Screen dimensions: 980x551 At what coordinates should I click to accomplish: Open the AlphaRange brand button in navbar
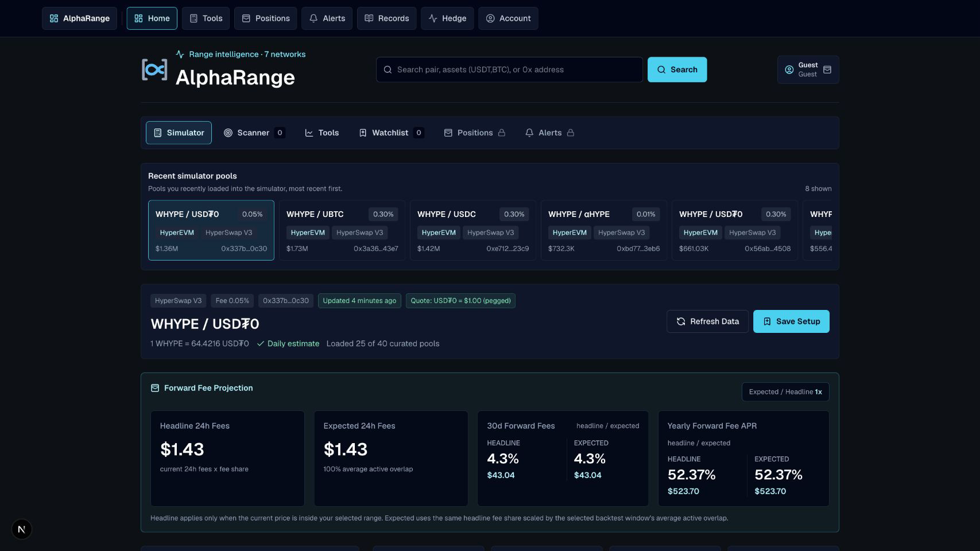pyautogui.click(x=79, y=18)
